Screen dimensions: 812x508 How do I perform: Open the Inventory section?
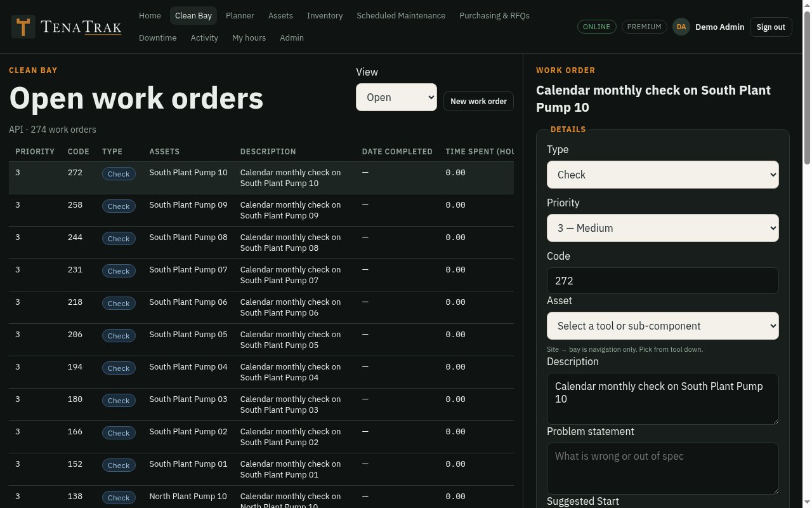coord(325,16)
